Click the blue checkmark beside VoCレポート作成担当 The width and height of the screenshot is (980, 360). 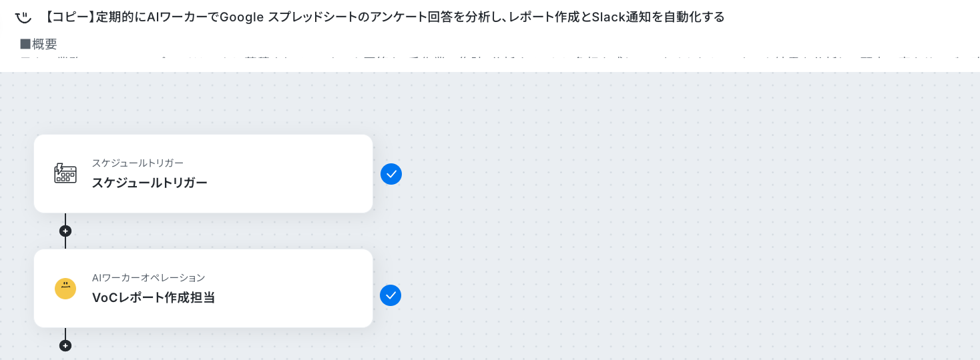click(391, 295)
